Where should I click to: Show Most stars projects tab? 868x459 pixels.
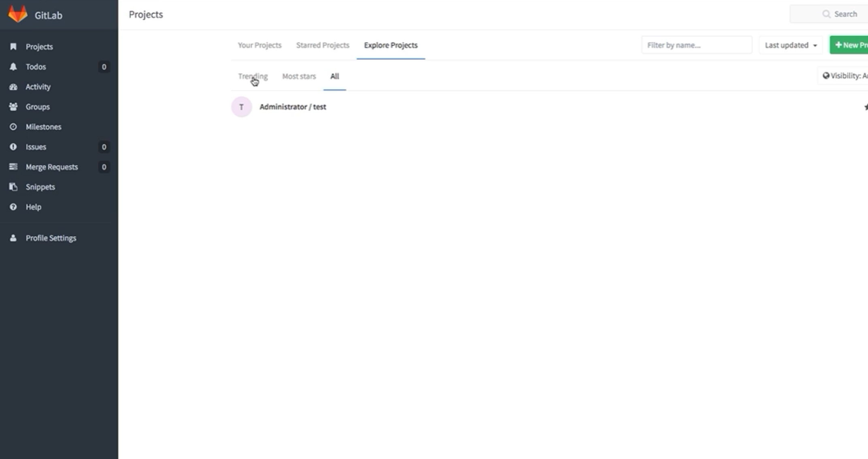coord(299,76)
